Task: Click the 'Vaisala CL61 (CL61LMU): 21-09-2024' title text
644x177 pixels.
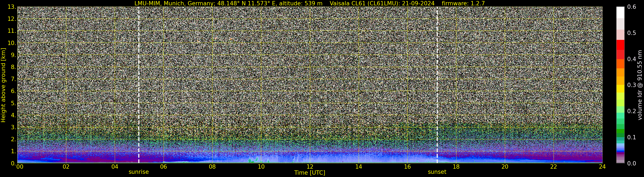Action: coord(382,3)
